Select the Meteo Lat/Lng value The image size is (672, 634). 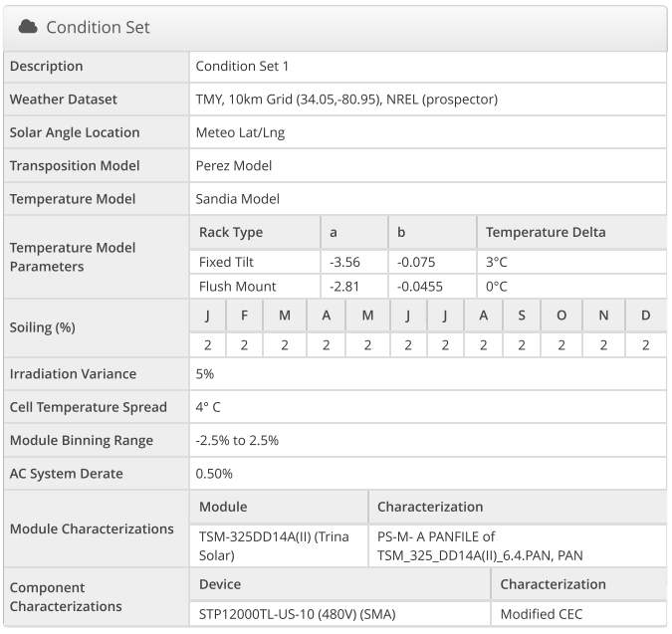point(240,132)
